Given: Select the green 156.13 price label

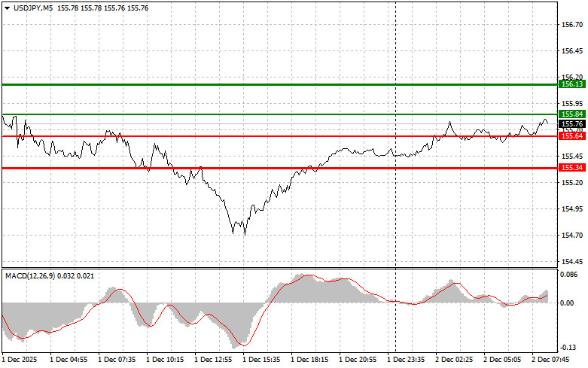Looking at the screenshot, I should (x=572, y=85).
